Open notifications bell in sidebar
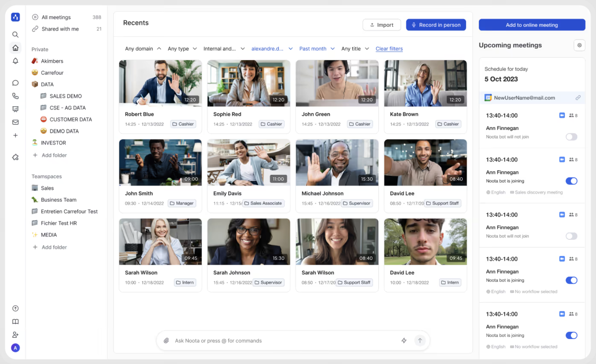This screenshot has height=364, width=596. pos(15,61)
